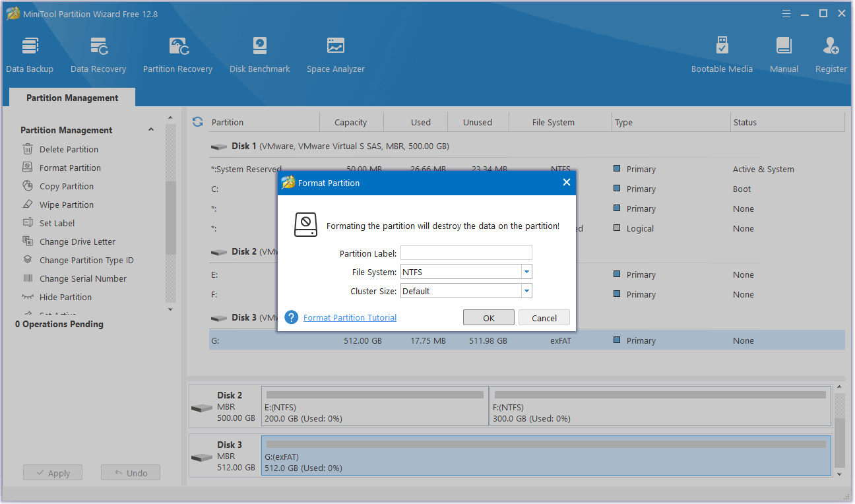Click the Hide Partition icon
The image size is (855, 504).
pyautogui.click(x=28, y=297)
